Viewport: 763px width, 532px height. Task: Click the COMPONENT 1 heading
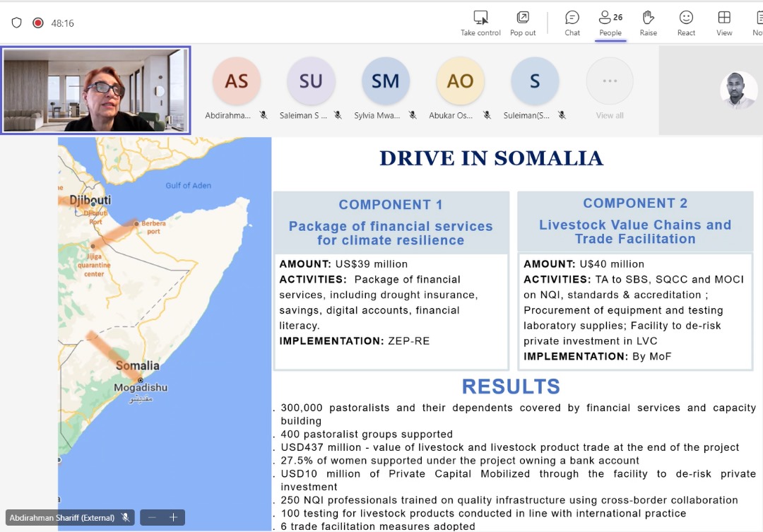point(391,204)
